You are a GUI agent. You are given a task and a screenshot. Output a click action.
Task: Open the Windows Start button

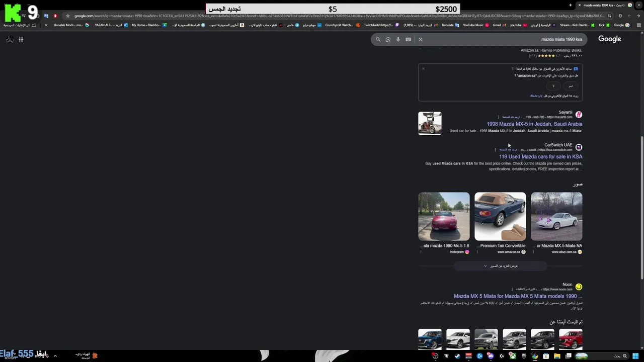coord(635,356)
